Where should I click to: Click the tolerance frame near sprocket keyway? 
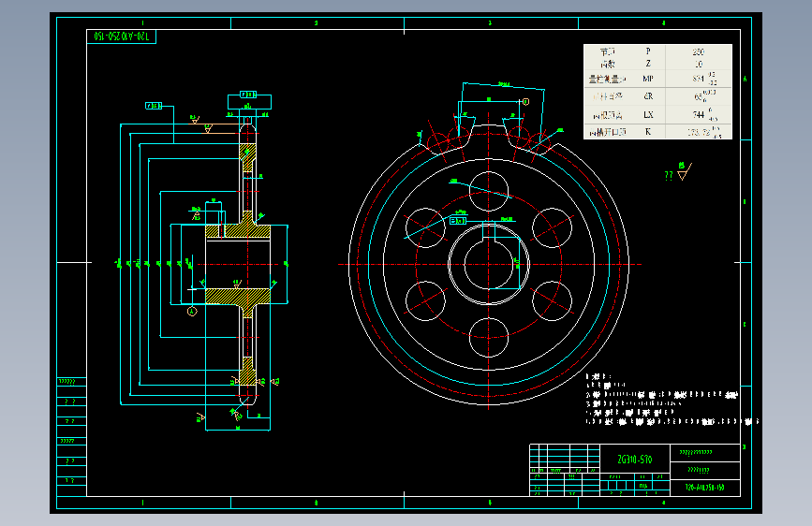point(458,221)
